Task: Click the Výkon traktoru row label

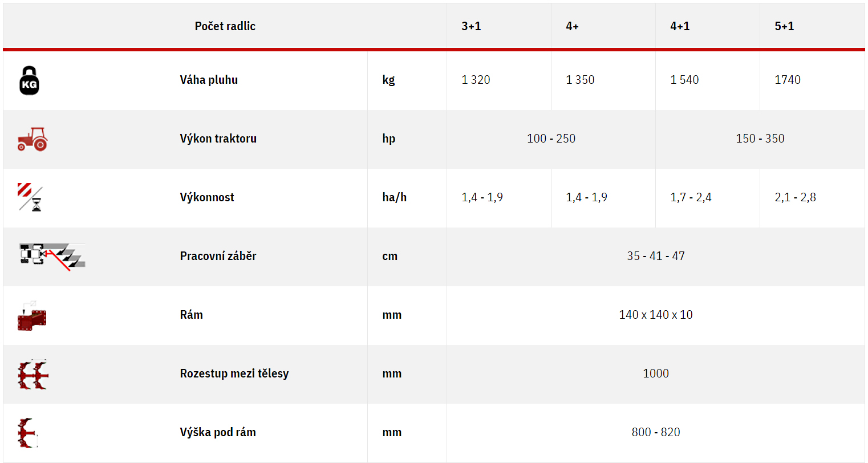Action: tap(218, 139)
